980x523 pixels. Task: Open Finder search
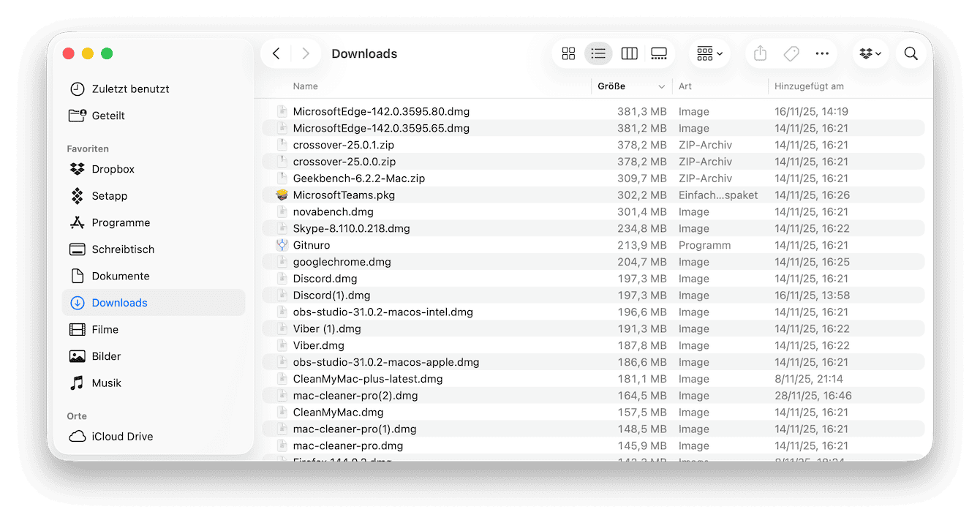pos(911,53)
